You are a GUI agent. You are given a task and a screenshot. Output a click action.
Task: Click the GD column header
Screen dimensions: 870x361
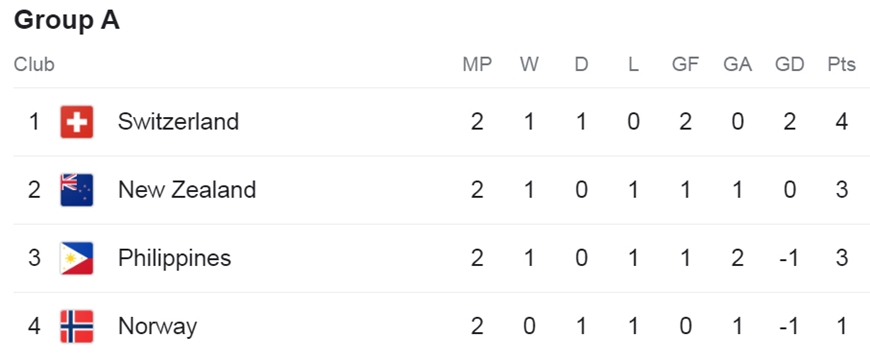tap(790, 64)
